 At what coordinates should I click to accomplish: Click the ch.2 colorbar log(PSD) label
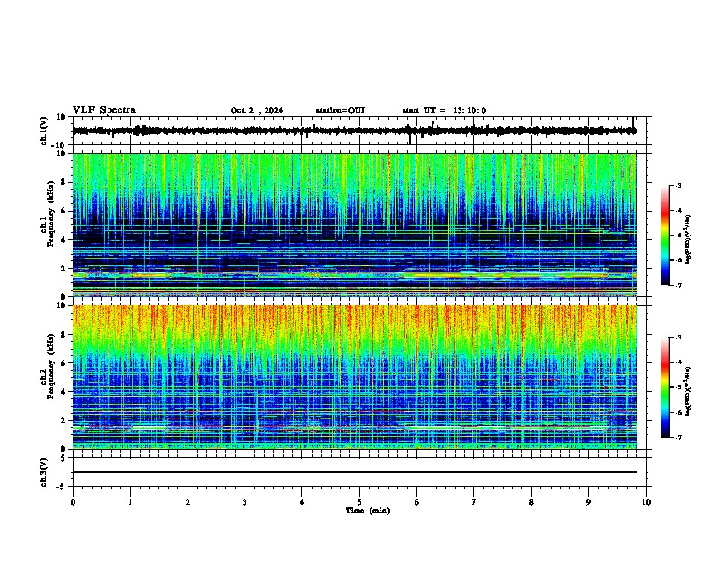point(688,391)
